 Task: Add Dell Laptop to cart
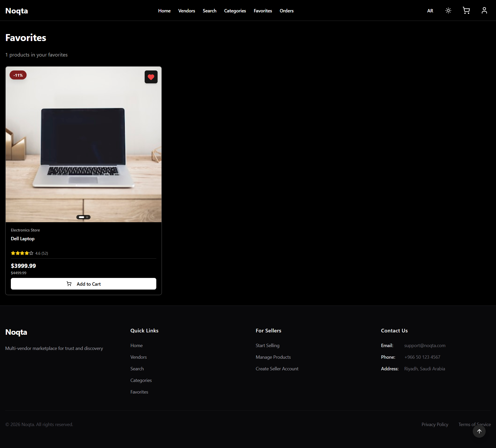83,284
